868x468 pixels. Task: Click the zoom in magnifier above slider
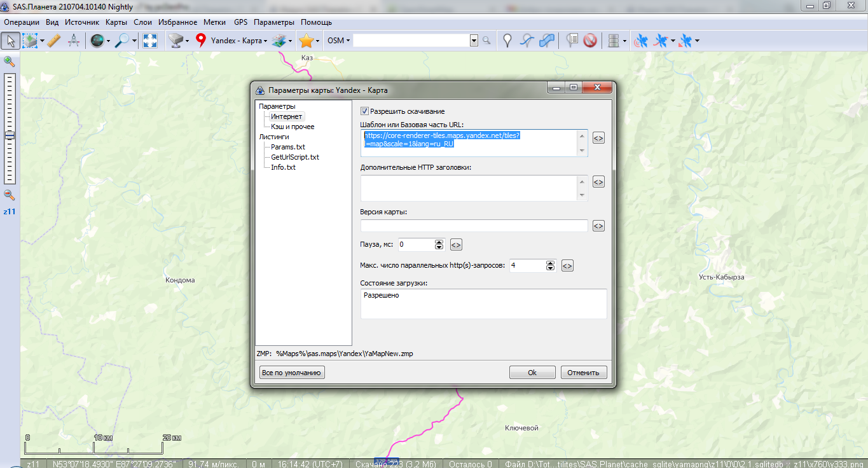coord(10,61)
